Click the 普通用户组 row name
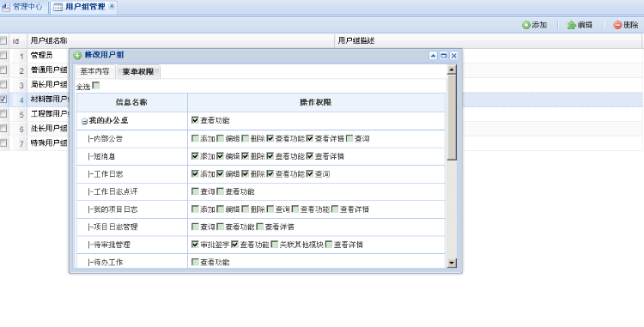Screen dimensions: 644x327 click(49, 70)
